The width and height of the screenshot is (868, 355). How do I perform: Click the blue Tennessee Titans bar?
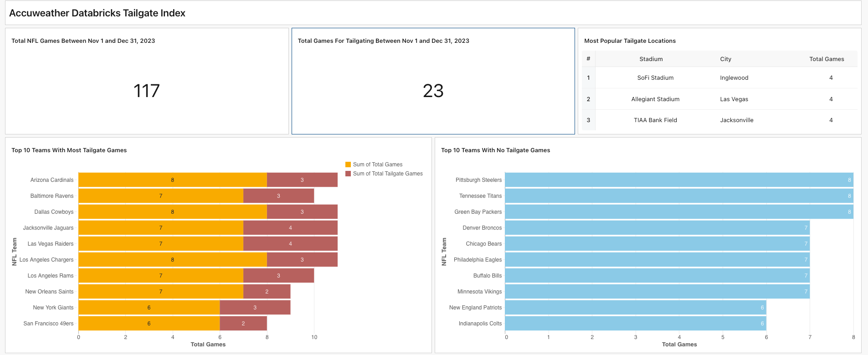click(679, 196)
